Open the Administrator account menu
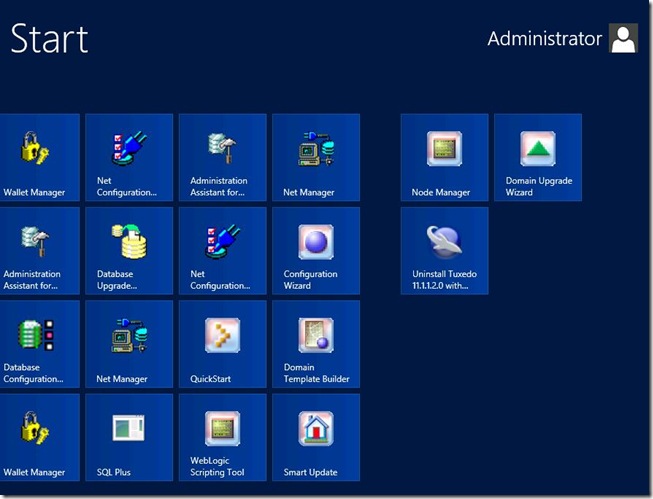Image resolution: width=653 pixels, height=499 pixels. [562, 38]
